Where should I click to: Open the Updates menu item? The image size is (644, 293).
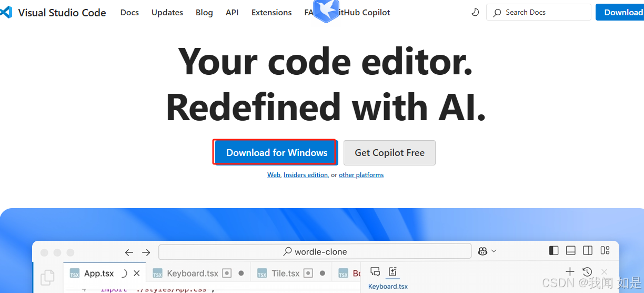pos(167,12)
